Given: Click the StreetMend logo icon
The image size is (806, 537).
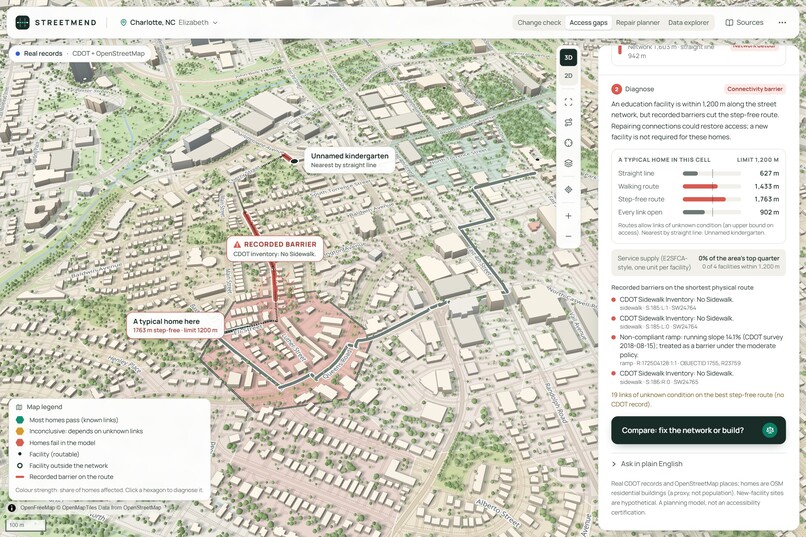Looking at the screenshot, I should 22,23.
